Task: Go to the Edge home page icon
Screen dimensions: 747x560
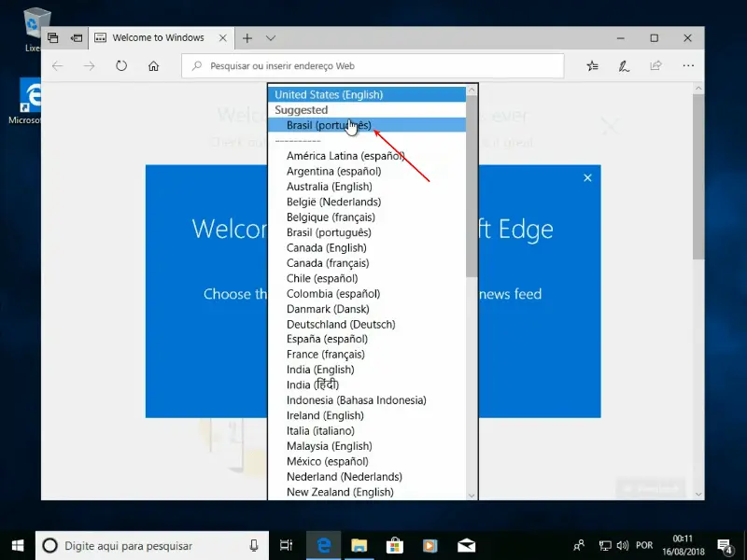Action: point(153,65)
